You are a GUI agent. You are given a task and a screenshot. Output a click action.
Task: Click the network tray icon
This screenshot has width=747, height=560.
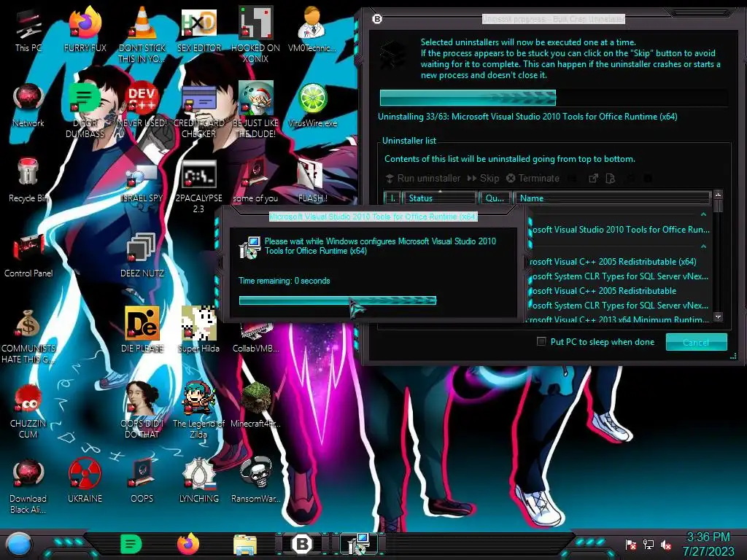(649, 545)
